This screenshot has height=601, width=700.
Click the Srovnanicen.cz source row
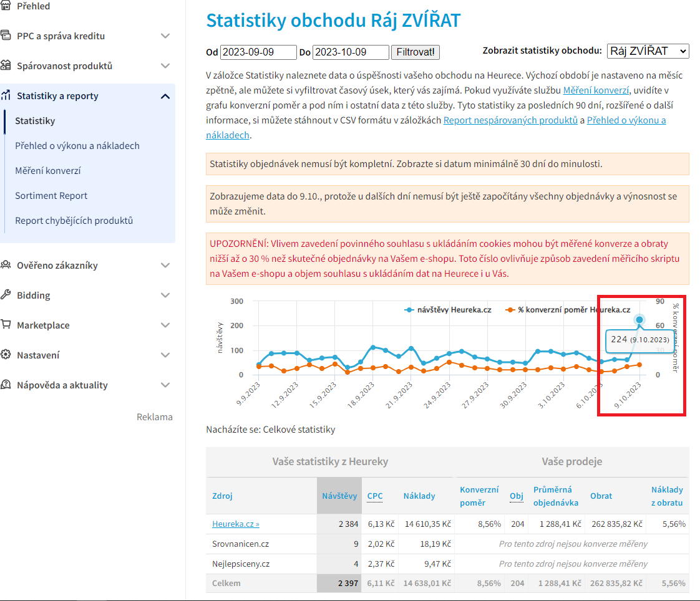(447, 544)
